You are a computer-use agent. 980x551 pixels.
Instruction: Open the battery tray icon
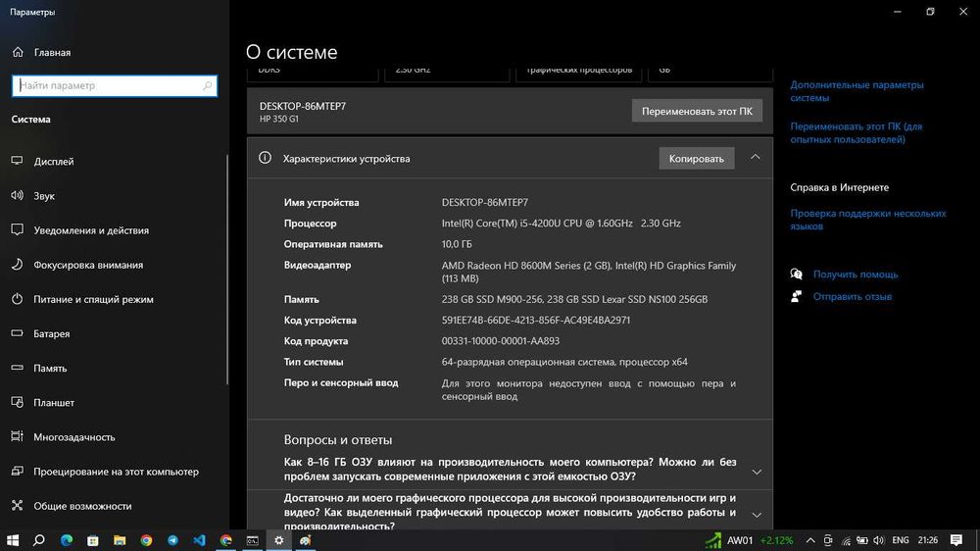(861, 540)
